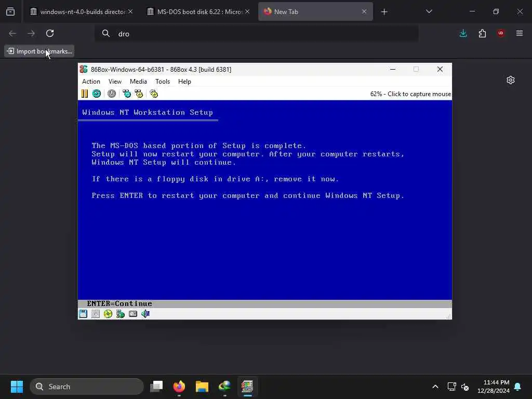Screen dimensions: 532x399
Task: Open machine settings gear icon in 86Box toolbar
Action: pos(154,94)
